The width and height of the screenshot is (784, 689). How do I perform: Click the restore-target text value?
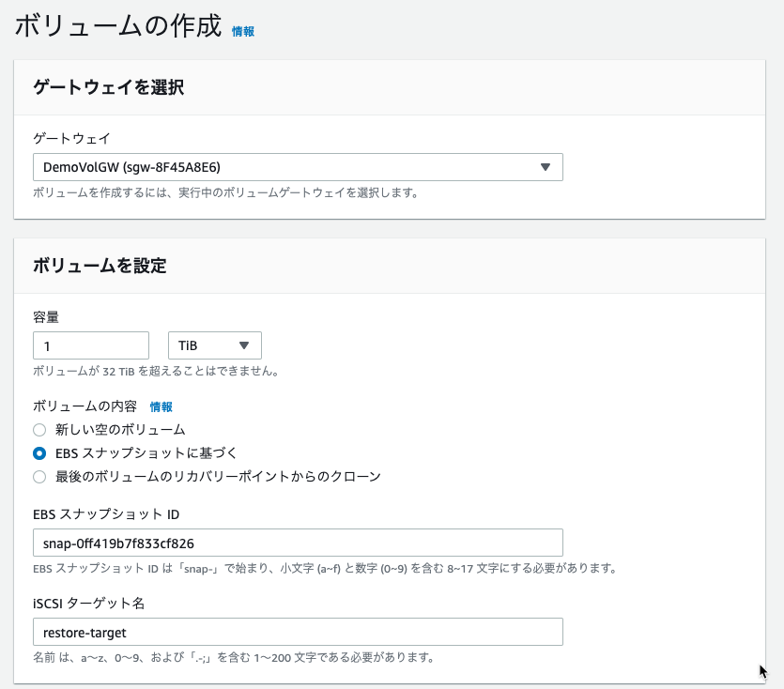pyautogui.click(x=85, y=633)
